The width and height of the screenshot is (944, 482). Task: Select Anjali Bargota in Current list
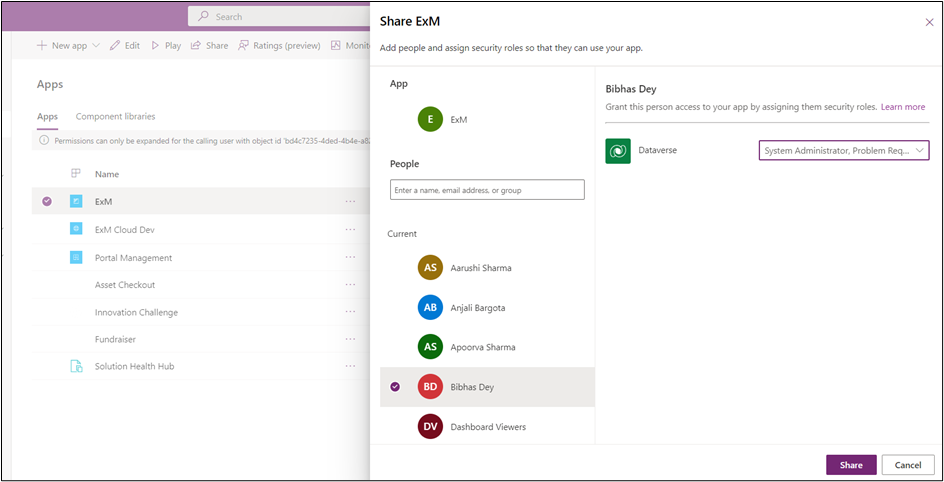pos(487,307)
